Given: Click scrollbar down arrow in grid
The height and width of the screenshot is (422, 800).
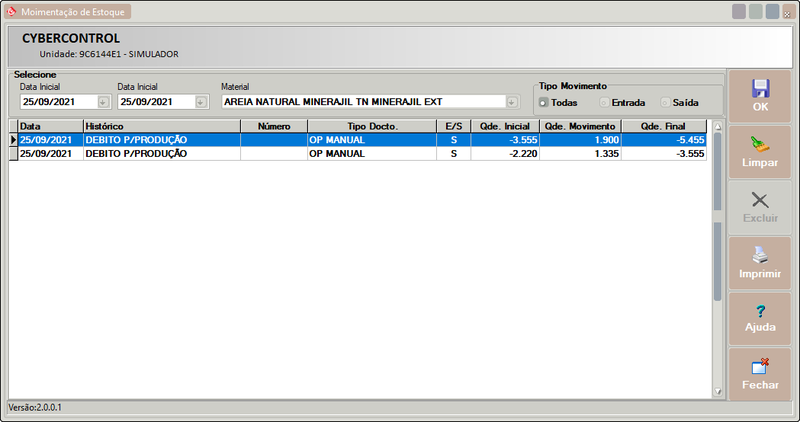Looking at the screenshot, I should point(717,391).
